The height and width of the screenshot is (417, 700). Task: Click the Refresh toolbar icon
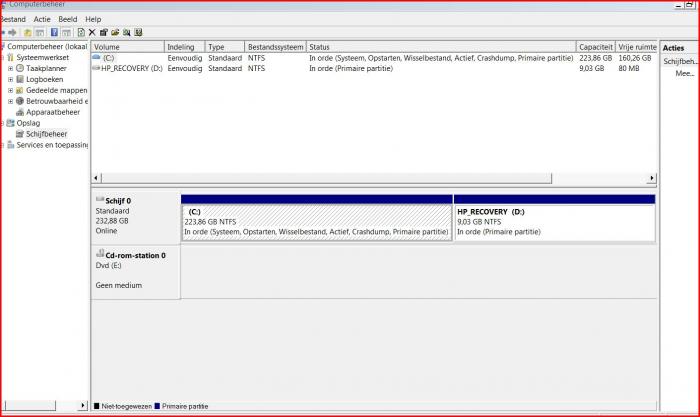coord(81,32)
